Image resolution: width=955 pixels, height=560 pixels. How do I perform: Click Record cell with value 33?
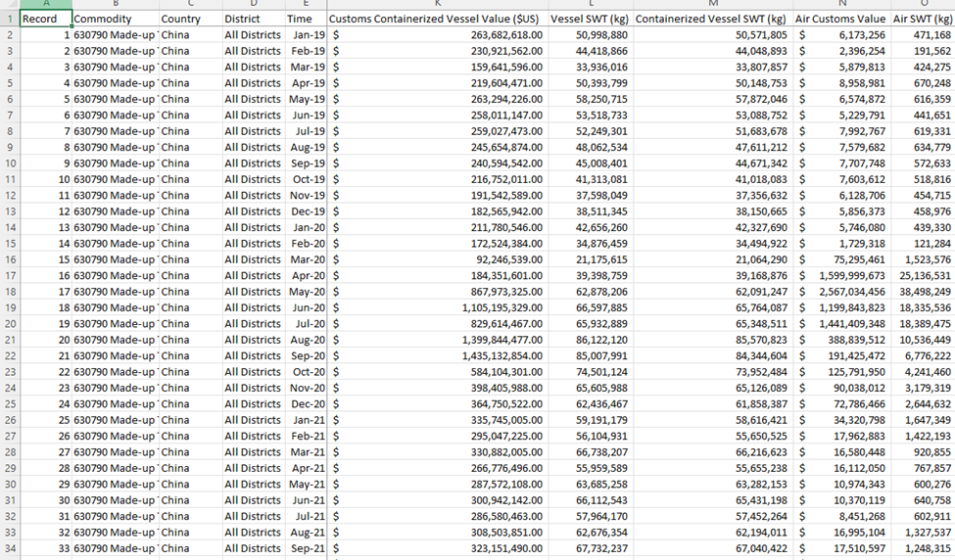pyautogui.click(x=46, y=548)
